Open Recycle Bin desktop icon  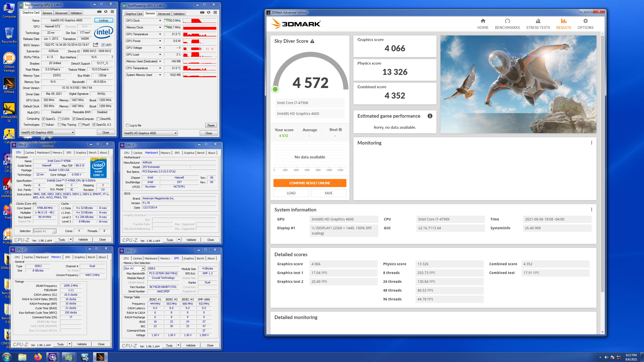coord(9,35)
